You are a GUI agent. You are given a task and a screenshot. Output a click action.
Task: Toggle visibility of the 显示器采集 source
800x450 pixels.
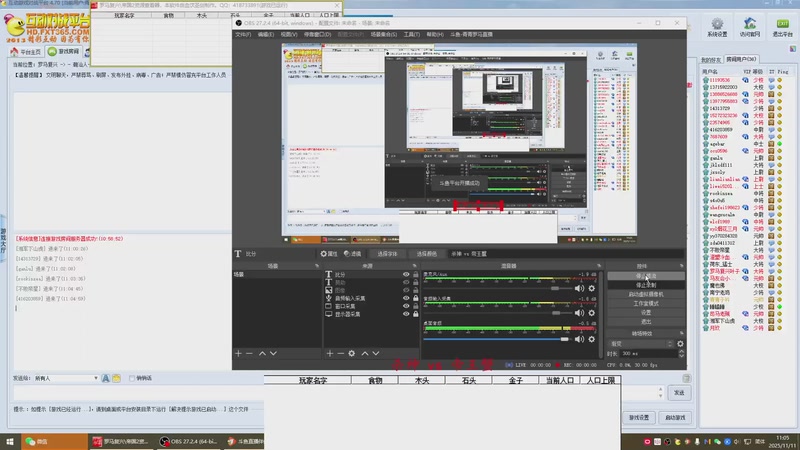pos(406,314)
